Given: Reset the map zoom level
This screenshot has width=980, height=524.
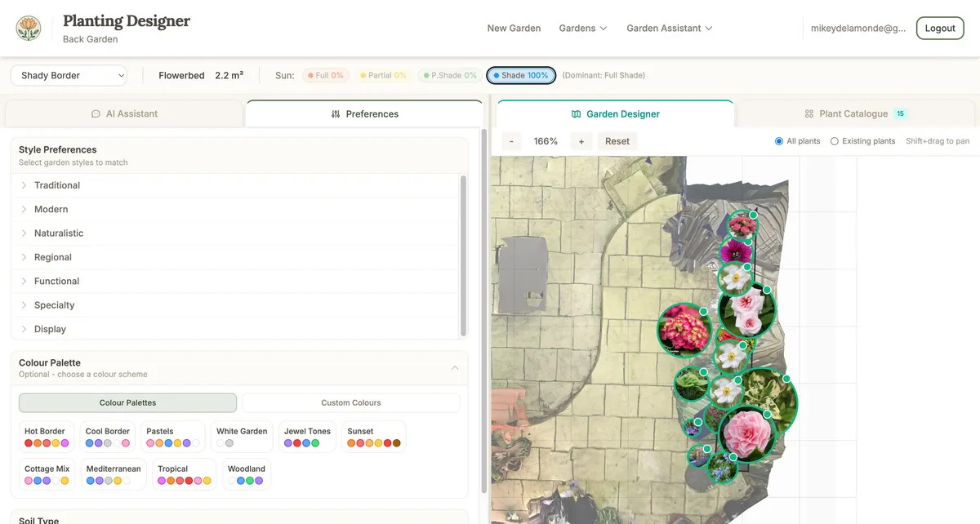Looking at the screenshot, I should point(617,140).
